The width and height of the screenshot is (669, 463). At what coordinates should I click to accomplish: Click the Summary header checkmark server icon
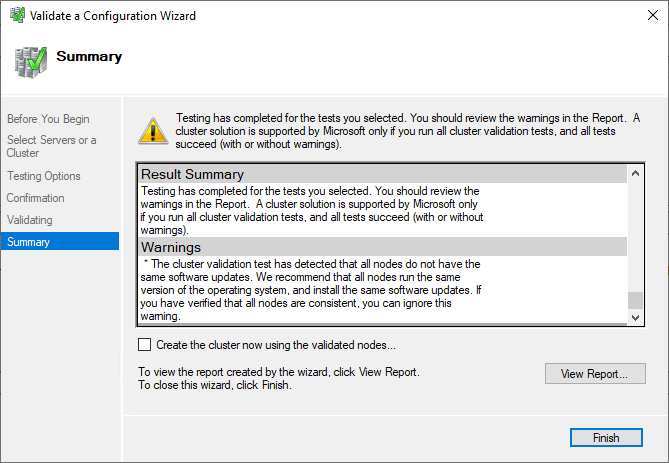(x=30, y=60)
